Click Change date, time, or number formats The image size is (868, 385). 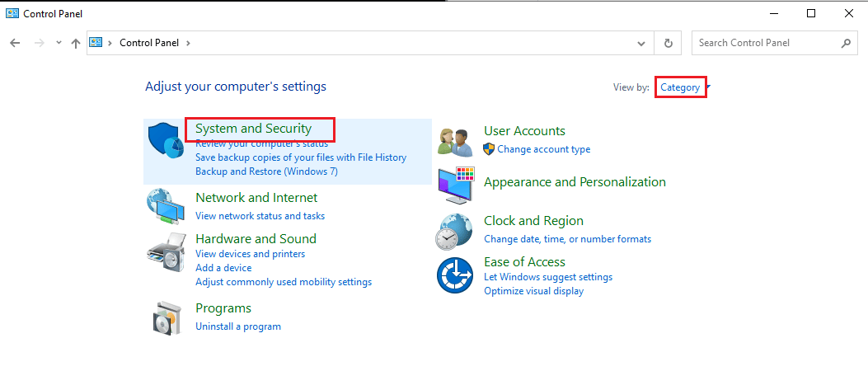click(567, 239)
